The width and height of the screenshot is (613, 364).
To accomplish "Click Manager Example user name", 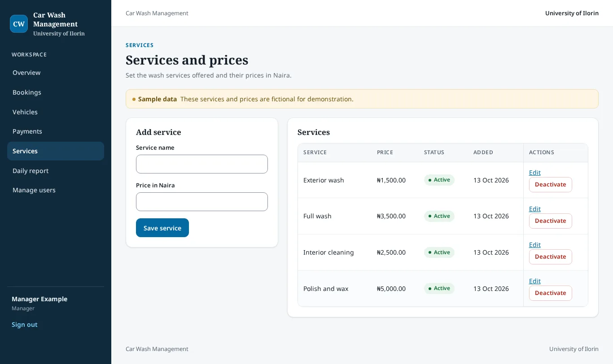I will [39, 299].
